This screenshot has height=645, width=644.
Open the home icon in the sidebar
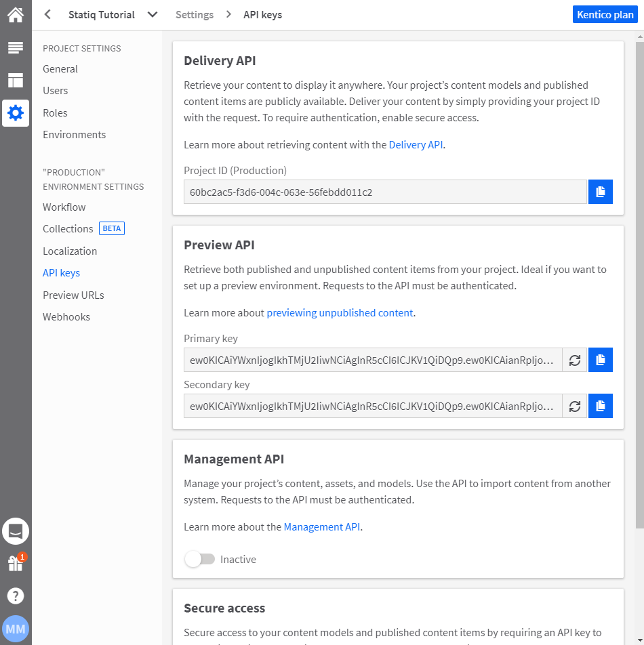15,14
